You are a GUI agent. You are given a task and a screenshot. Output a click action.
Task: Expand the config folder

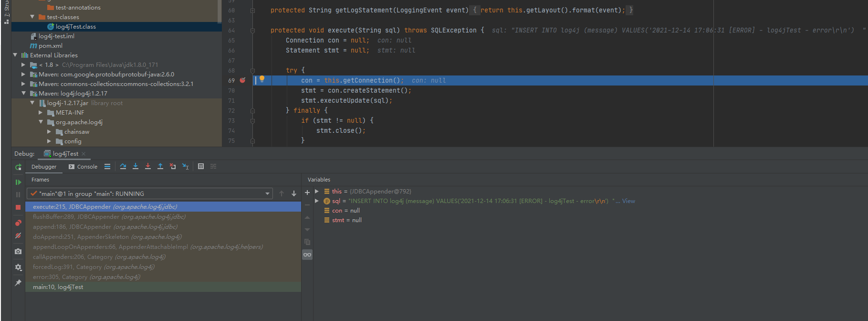pyautogui.click(x=49, y=141)
